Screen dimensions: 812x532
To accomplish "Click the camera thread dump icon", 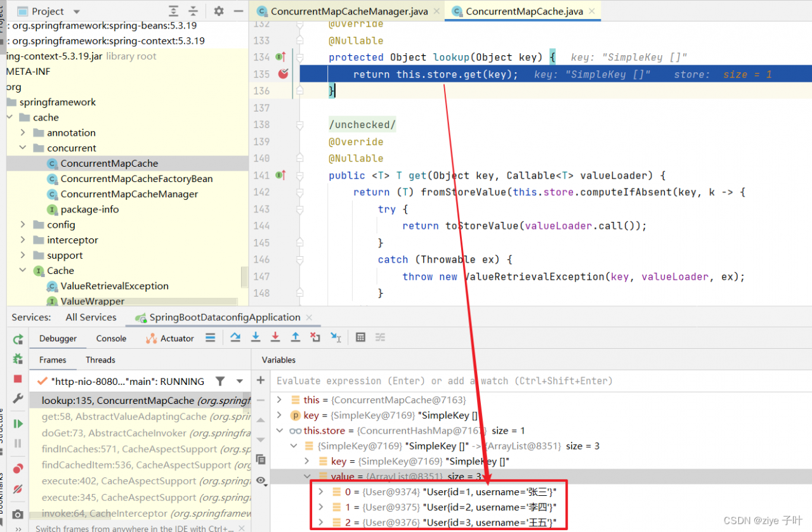I will 18,514.
